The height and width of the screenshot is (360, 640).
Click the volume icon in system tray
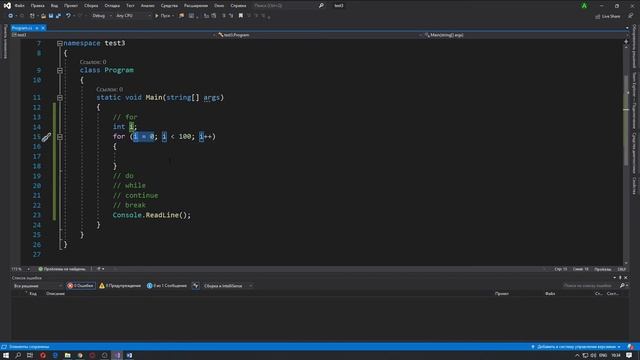(x=593, y=356)
